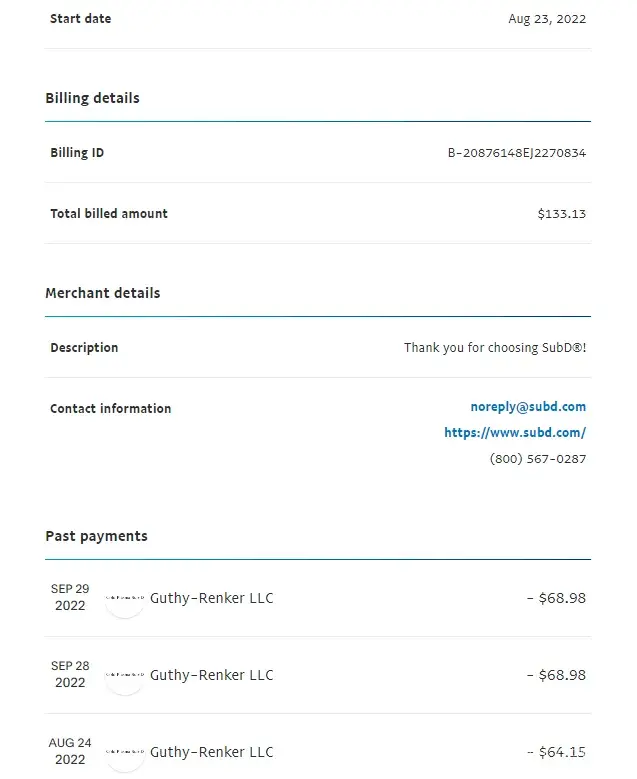Click the Billing details heading
Viewport: 637px width, 779px height.
pyautogui.click(x=92, y=98)
